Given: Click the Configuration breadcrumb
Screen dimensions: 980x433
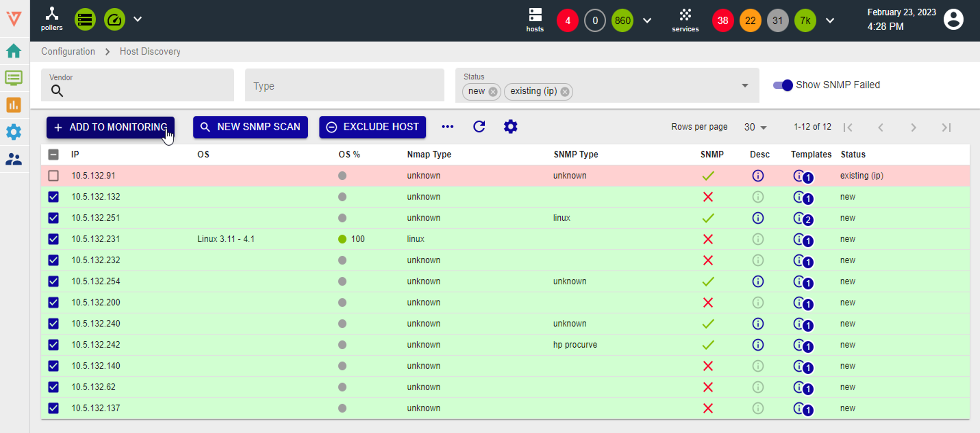Looking at the screenshot, I should (68, 51).
